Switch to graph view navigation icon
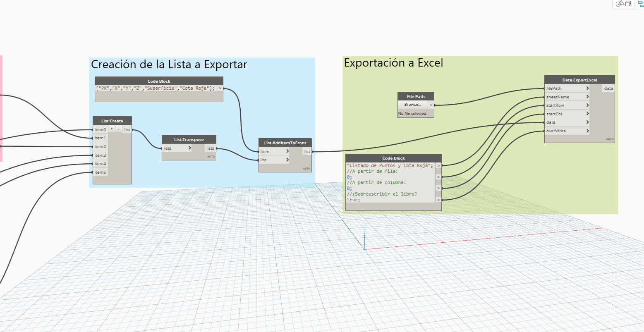The image size is (644, 332). tap(641, 4)
